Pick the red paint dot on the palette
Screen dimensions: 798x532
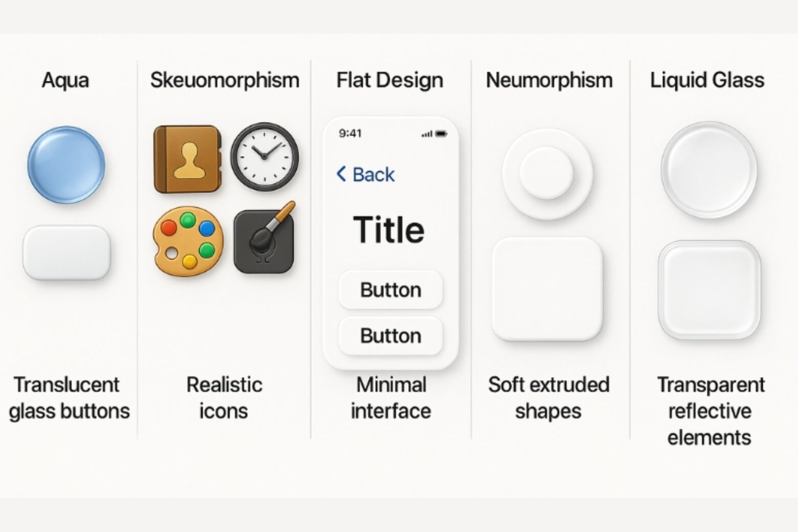[168, 228]
